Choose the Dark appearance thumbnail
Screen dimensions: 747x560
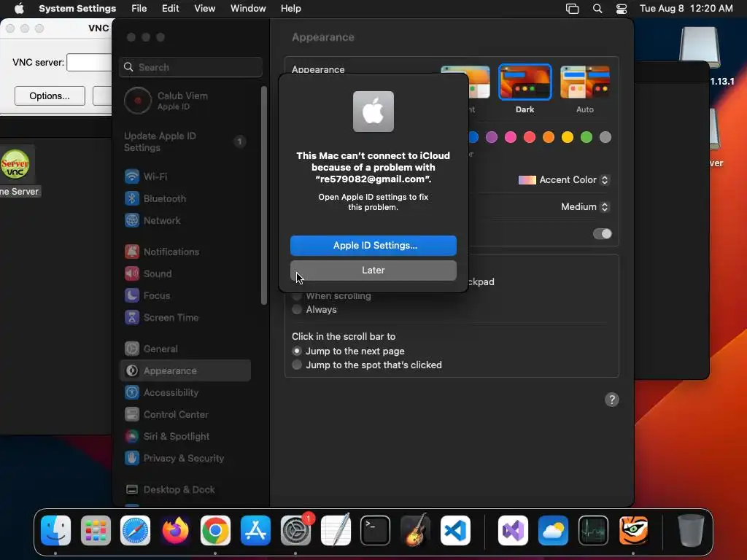(x=525, y=82)
